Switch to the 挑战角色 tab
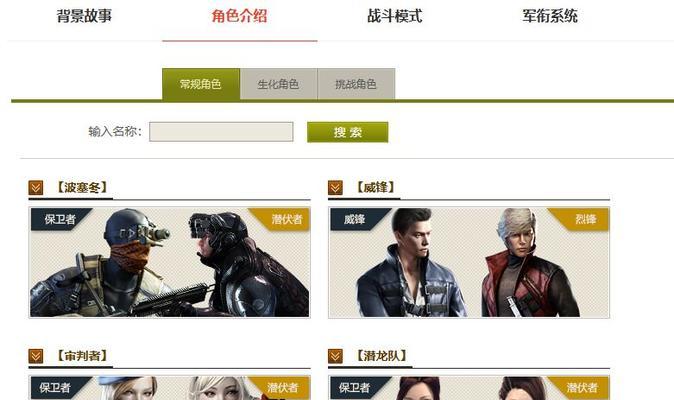Image resolution: width=674 pixels, height=400 pixels. pyautogui.click(x=356, y=84)
